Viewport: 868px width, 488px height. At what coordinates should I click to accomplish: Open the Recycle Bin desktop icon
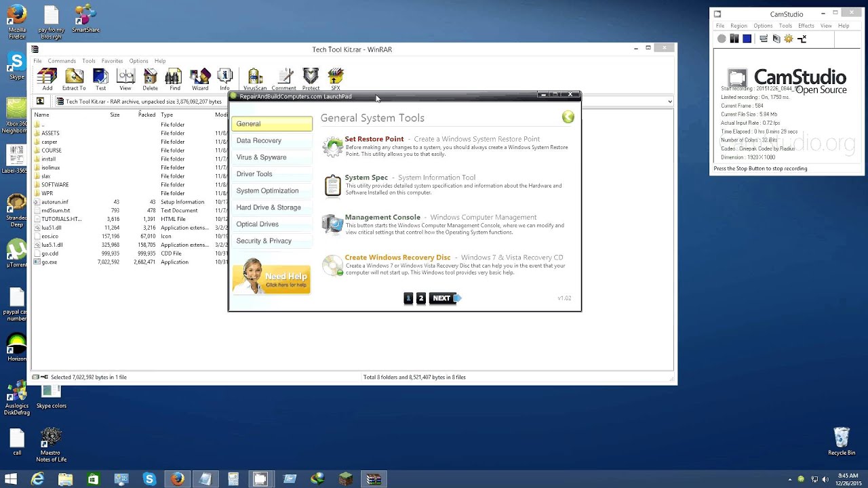tap(841, 441)
